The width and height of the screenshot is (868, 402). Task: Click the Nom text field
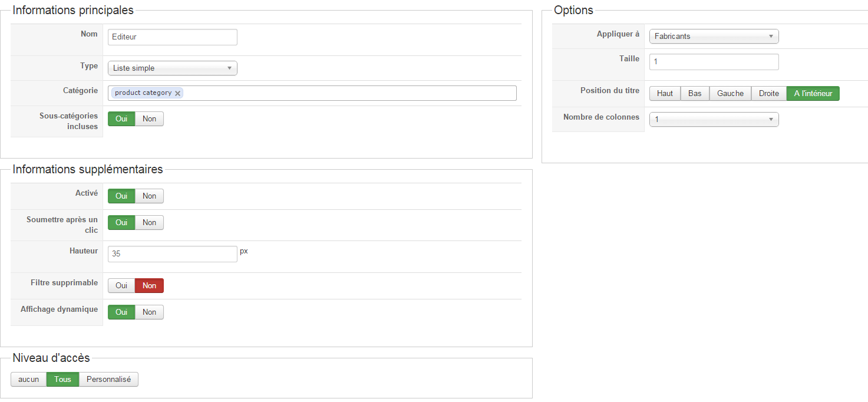[x=172, y=37]
